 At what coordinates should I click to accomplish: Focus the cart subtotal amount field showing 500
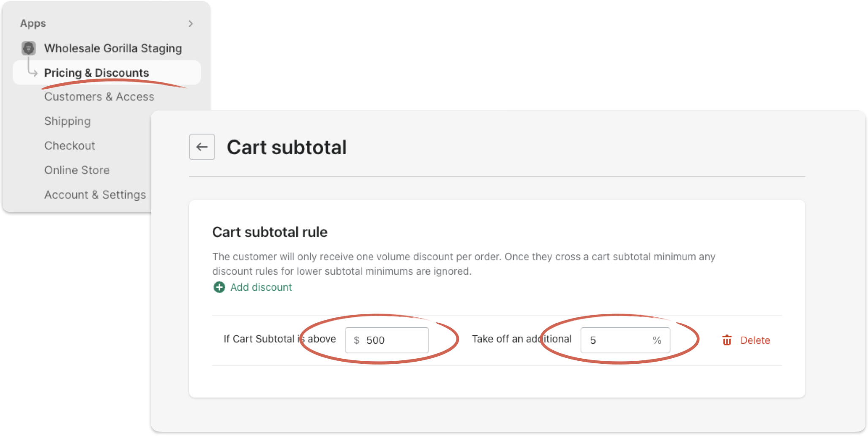[387, 340]
